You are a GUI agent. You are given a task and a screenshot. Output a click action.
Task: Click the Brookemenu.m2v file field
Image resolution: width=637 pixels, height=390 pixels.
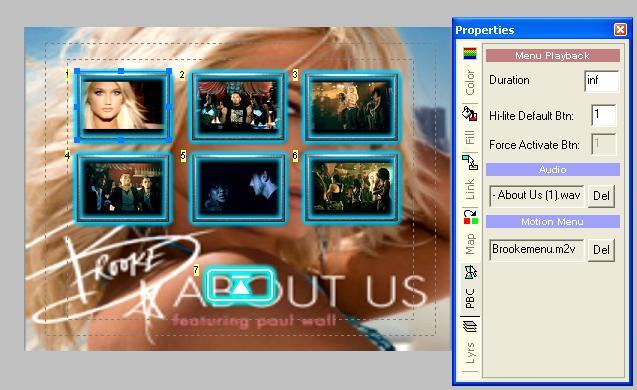(537, 249)
